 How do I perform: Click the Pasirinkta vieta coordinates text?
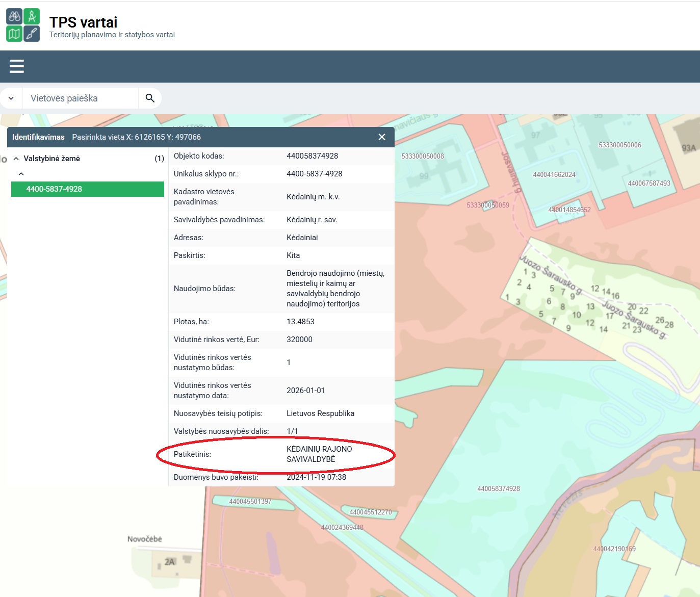pyautogui.click(x=136, y=137)
